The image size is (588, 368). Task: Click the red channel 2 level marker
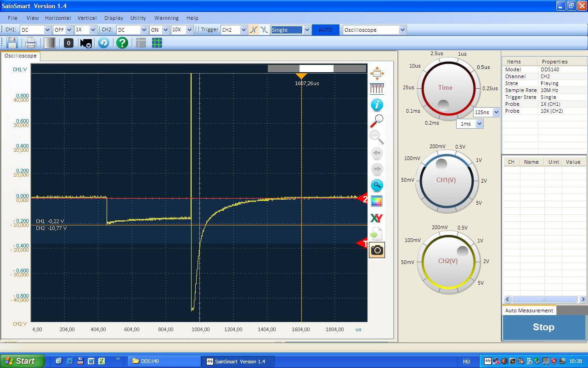click(x=362, y=199)
